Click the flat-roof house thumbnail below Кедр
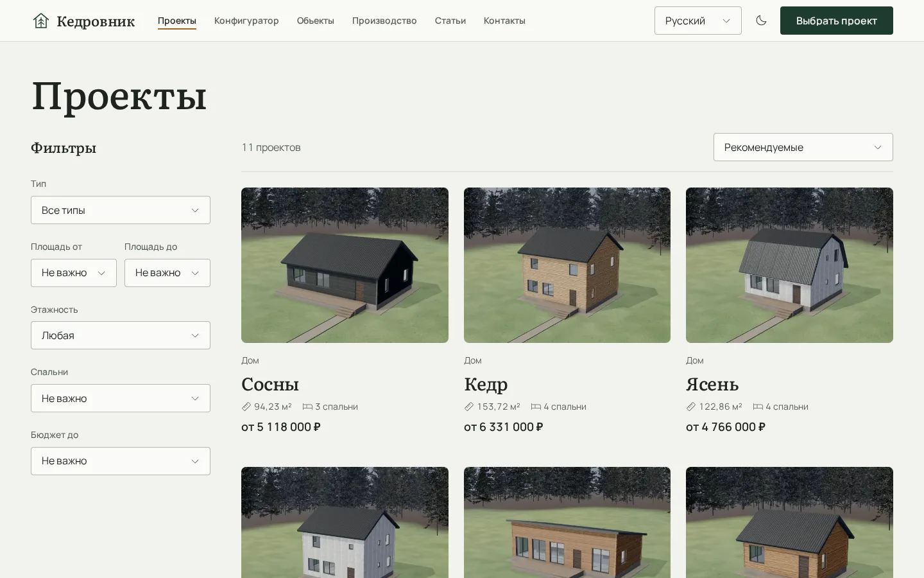This screenshot has height=578, width=924. (567, 523)
